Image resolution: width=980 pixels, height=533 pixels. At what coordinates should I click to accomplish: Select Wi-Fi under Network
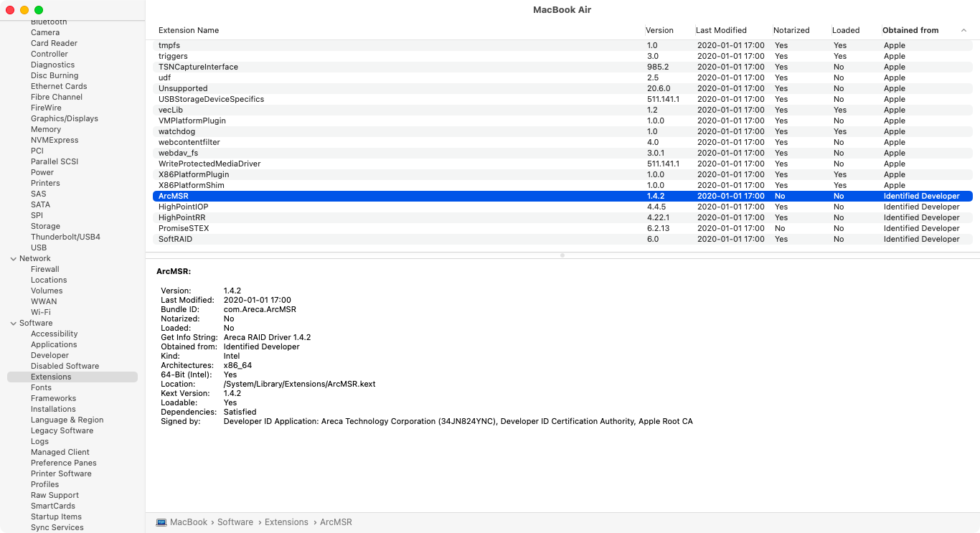pyautogui.click(x=41, y=312)
